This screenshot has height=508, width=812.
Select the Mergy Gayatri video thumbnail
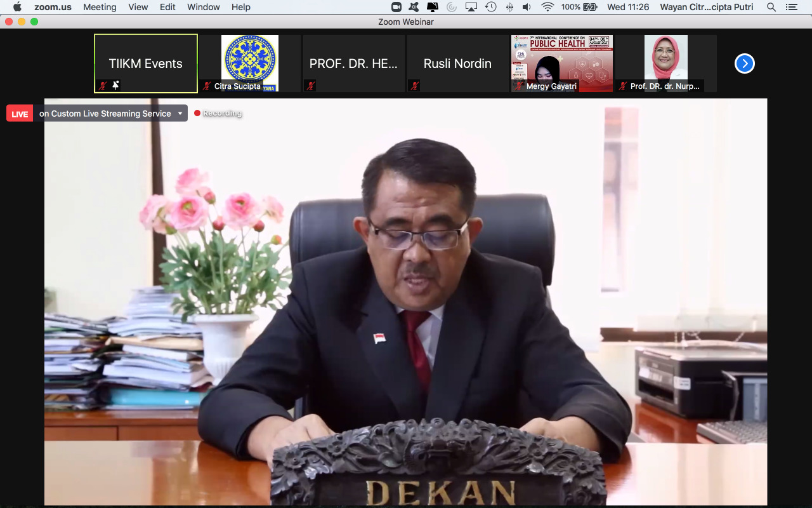tap(562, 63)
